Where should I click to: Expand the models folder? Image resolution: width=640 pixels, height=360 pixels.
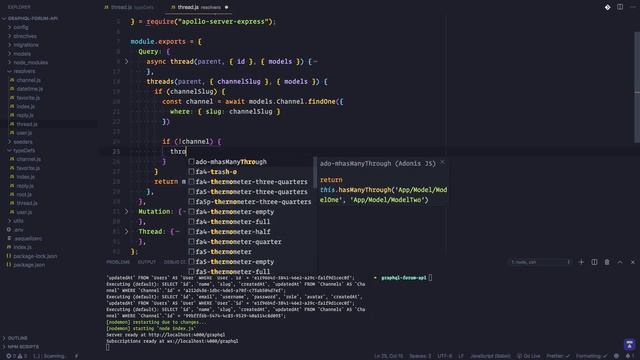coord(22,53)
